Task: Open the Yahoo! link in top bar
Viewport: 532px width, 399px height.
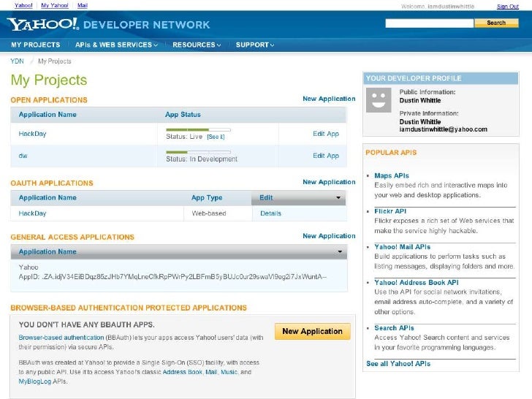Action: click(23, 5)
